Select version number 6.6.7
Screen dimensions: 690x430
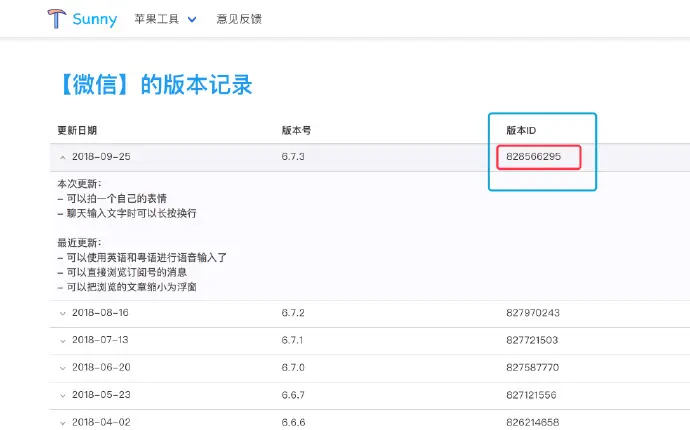(x=293, y=395)
